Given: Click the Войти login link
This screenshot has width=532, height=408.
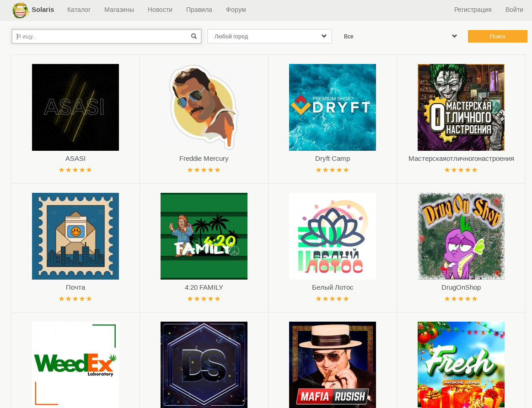Looking at the screenshot, I should tap(514, 10).
